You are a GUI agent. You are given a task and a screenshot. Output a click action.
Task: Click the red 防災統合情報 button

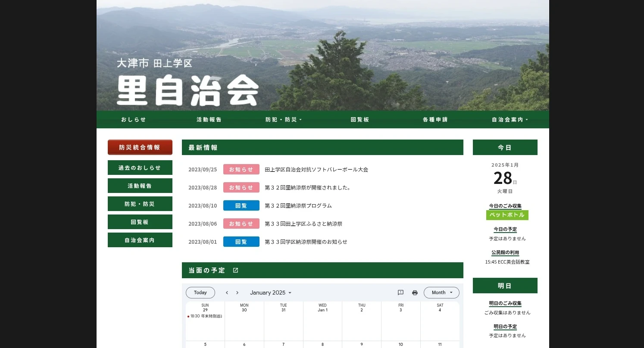[140, 147]
